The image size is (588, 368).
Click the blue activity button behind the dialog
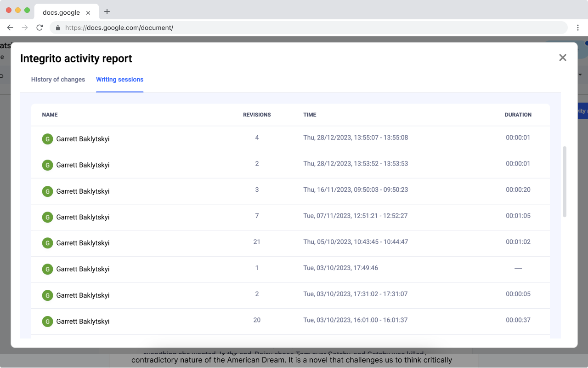[x=582, y=111]
